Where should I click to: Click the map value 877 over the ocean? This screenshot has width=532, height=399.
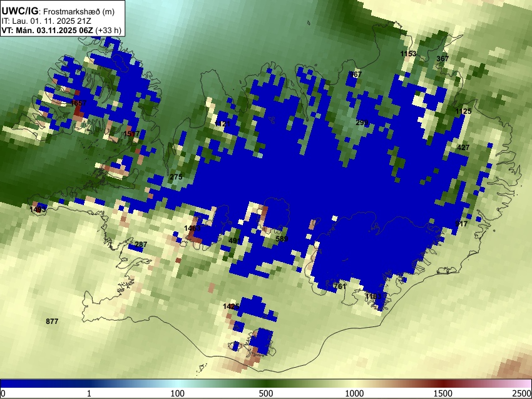tap(52, 321)
